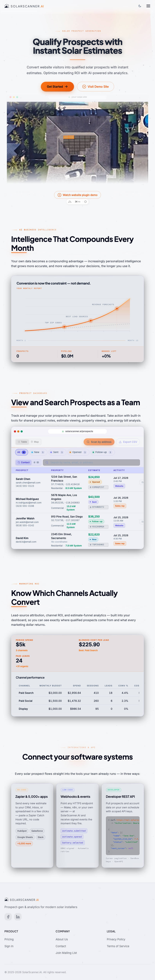Click the Display channel row
The width and height of the screenshot is (155, 980).
77,709
